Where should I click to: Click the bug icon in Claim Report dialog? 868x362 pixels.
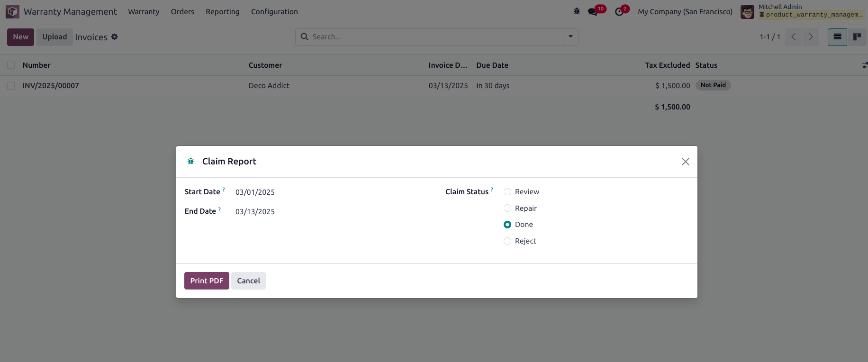190,162
